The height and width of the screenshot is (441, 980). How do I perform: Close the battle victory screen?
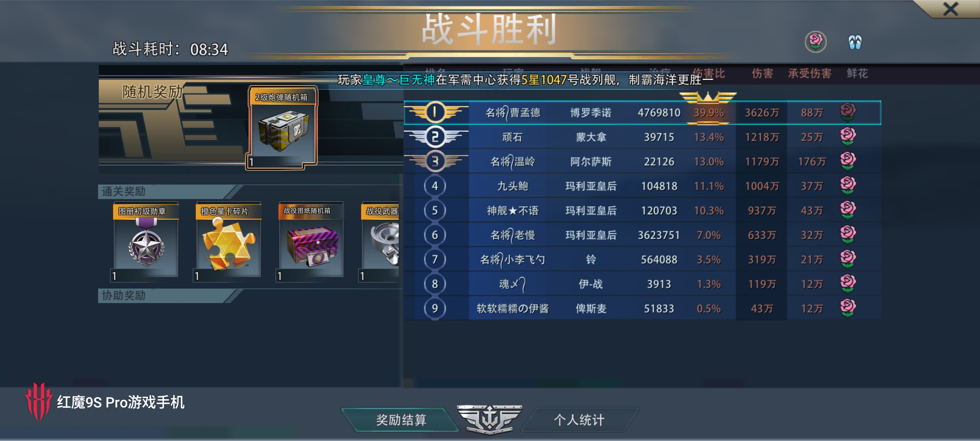950,9
